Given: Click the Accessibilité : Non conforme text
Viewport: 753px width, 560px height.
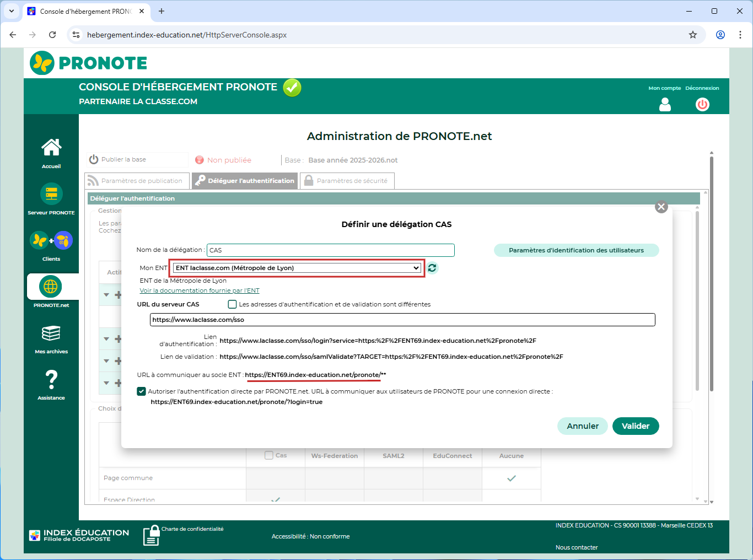Looking at the screenshot, I should 310,536.
